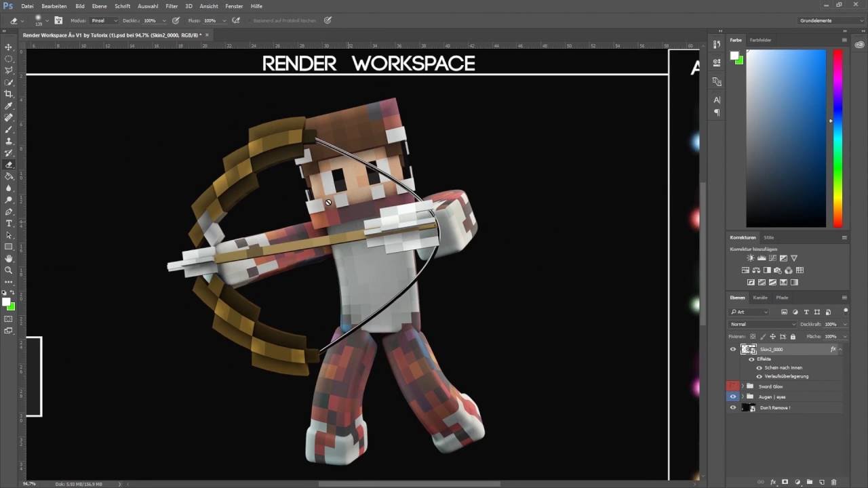This screenshot has height=488, width=868.
Task: Select the Path Selection tool
Action: pos(9,235)
